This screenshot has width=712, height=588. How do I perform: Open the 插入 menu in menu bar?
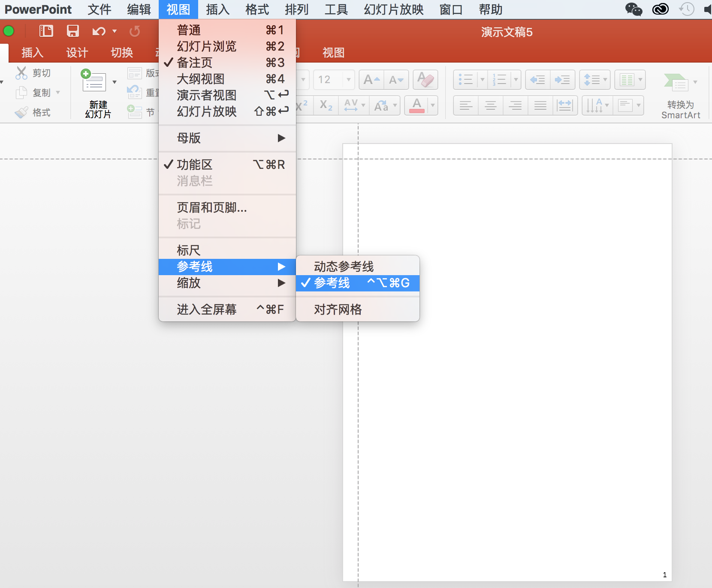(218, 9)
